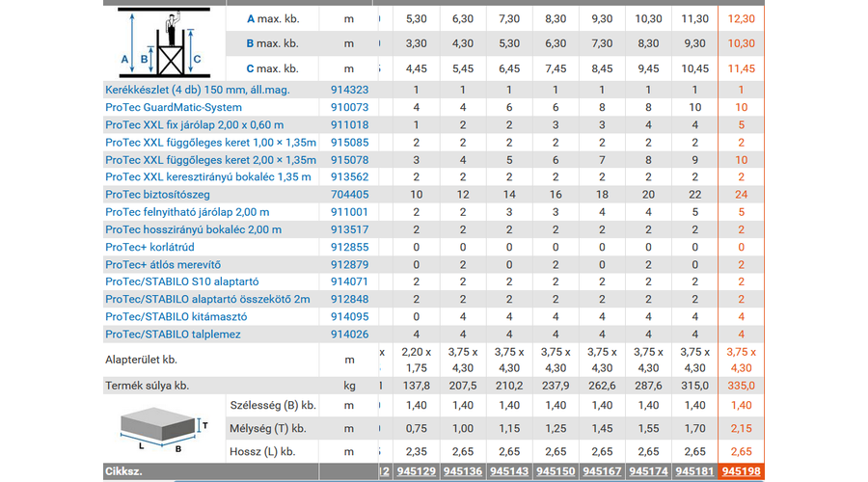Click the 'B max. kb.' row label

tap(272, 43)
